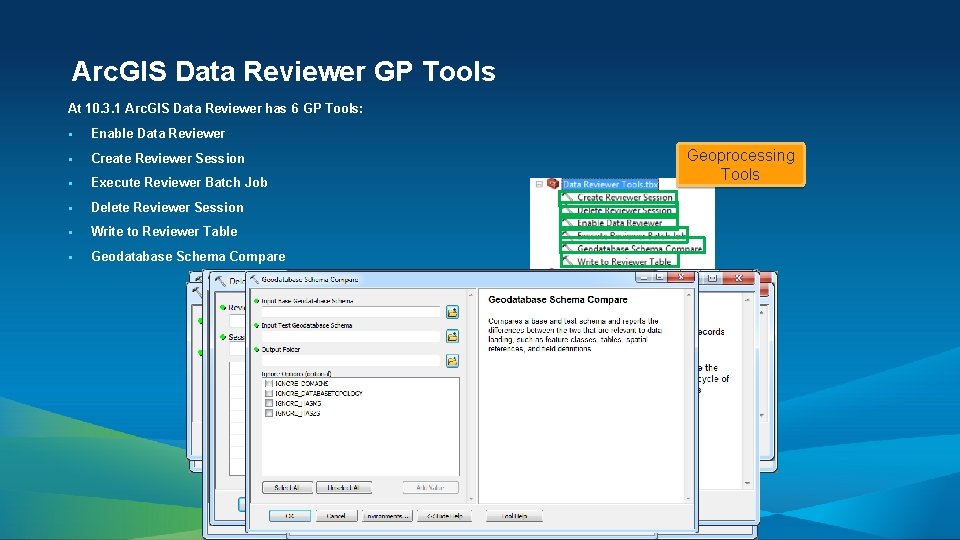Screen dimensions: 960x540
Task: Click the red toolbox icon for Data Reviewer Tools
Action: (x=553, y=184)
